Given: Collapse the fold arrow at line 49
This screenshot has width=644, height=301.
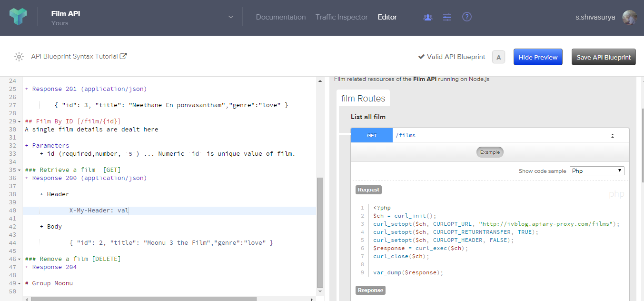Looking at the screenshot, I should tap(19, 283).
